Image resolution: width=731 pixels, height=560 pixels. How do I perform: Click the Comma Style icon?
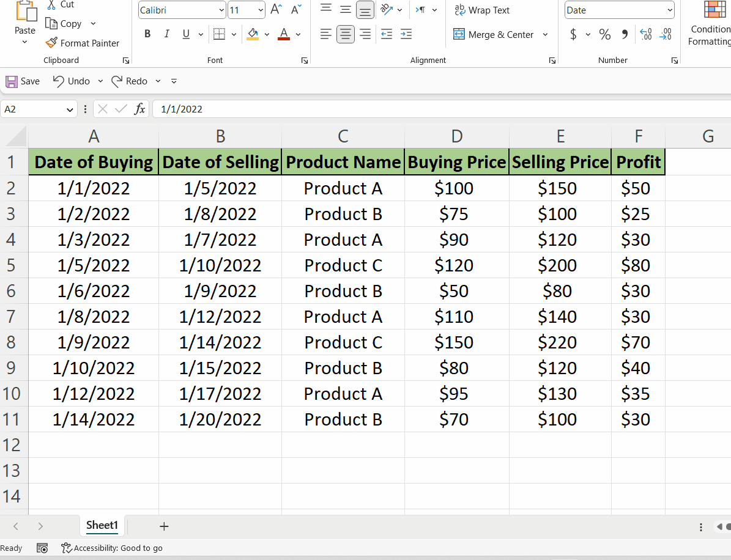coord(623,34)
